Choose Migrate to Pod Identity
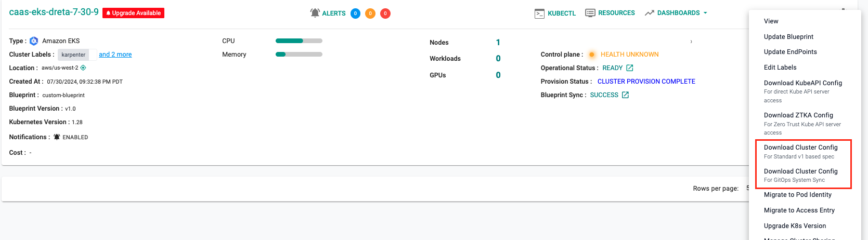Screen dimensions: 868x240 tap(797, 195)
